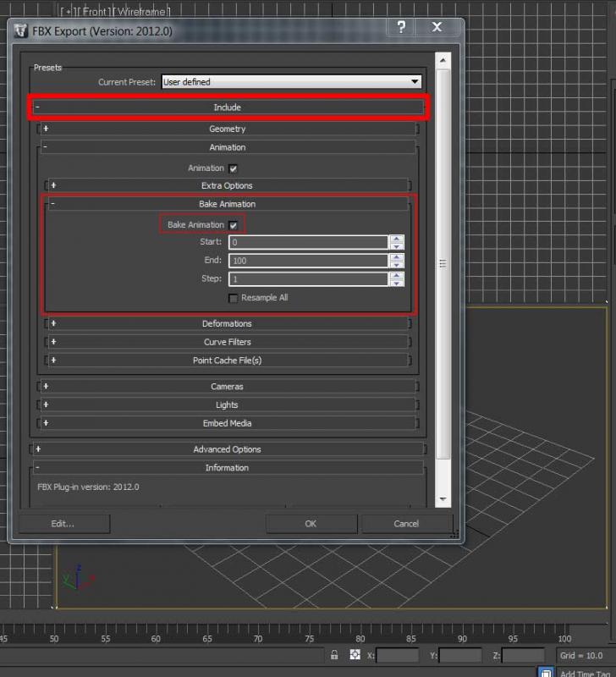
Task: Click the Step input field
Action: point(308,279)
